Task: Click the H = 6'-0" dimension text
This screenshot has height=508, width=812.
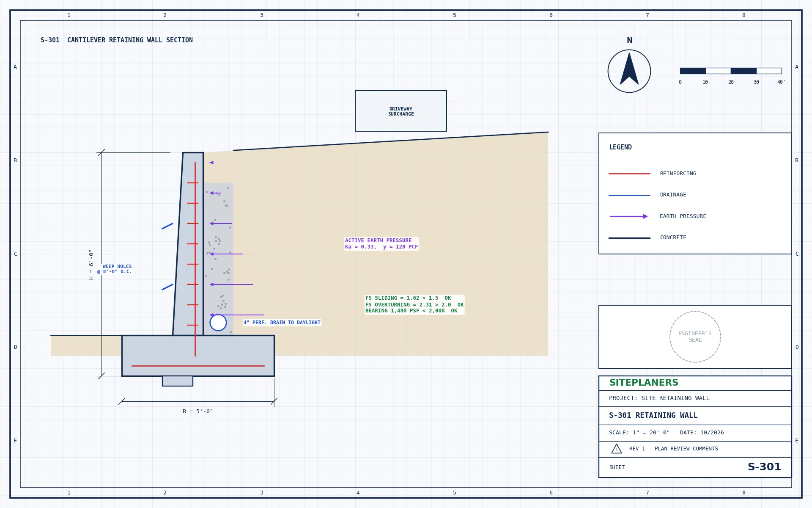Action: click(91, 265)
